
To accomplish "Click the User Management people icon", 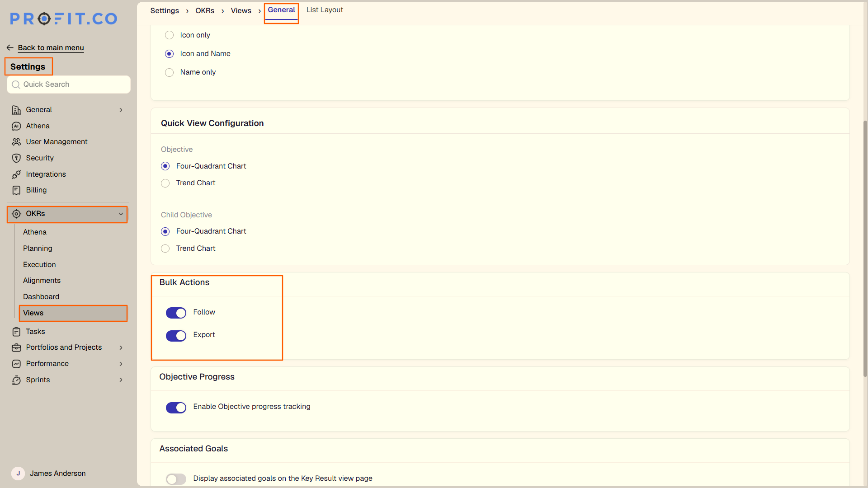I will point(16,142).
